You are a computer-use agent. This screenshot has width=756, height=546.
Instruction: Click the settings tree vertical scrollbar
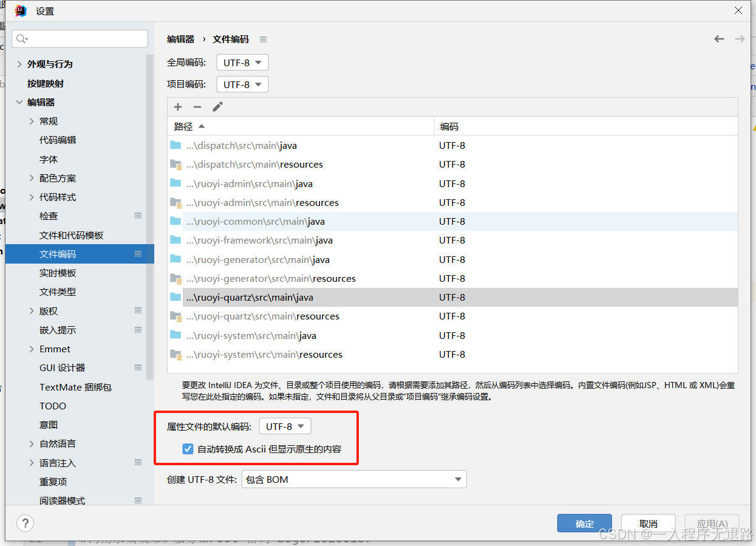150,217
